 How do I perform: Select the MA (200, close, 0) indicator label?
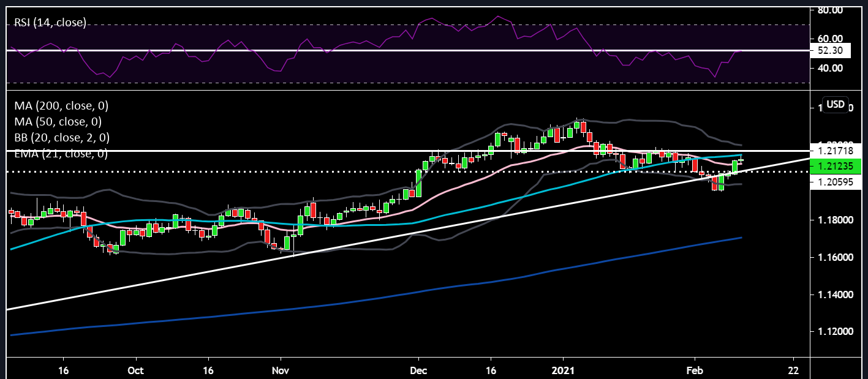point(61,106)
